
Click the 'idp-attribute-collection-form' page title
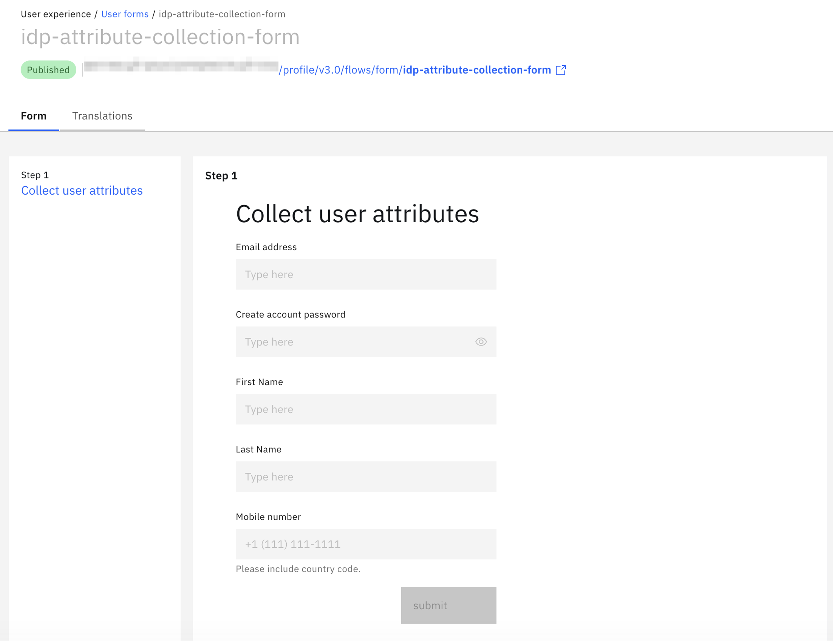click(160, 37)
